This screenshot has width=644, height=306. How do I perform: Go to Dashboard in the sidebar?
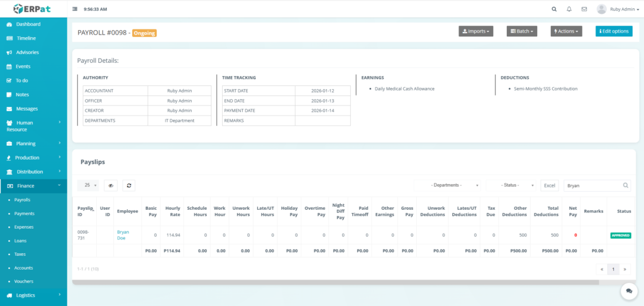click(x=28, y=24)
